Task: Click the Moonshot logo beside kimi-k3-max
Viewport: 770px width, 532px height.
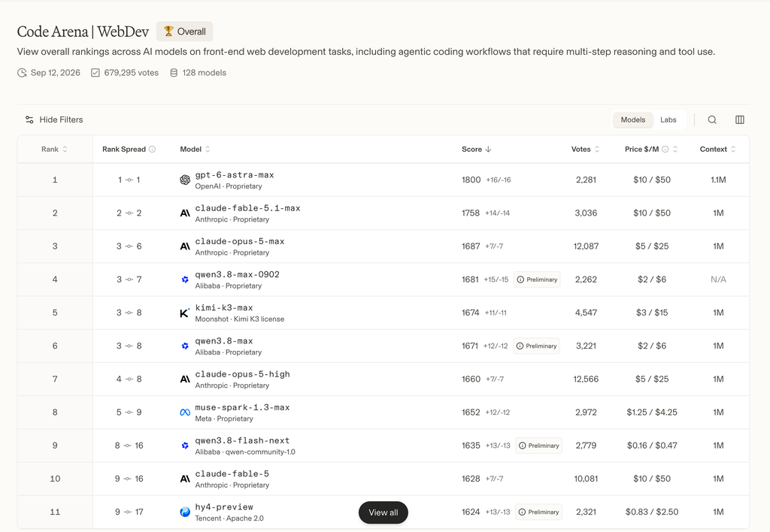Action: tap(185, 313)
